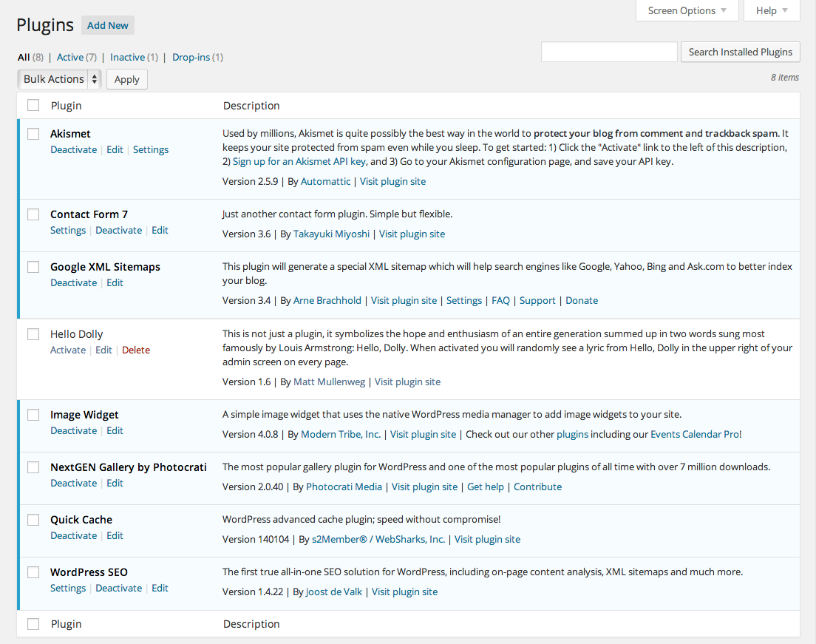Click Search Installed Plugins

(740, 52)
